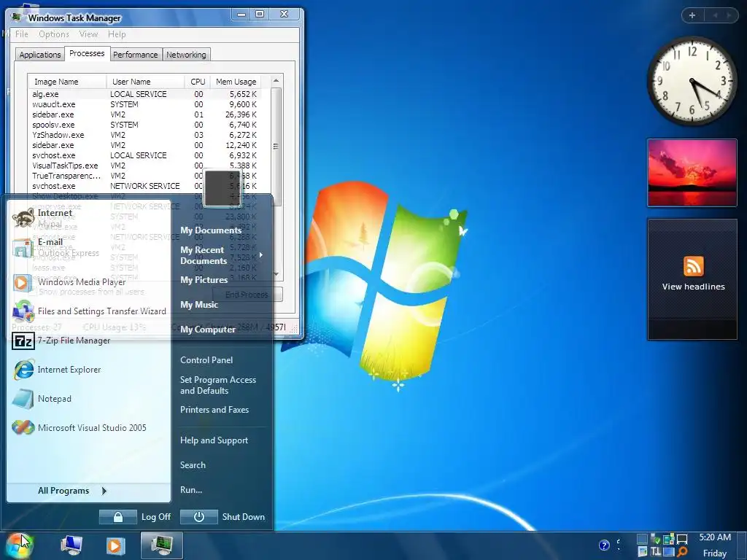Click the Start orb button
This screenshot has width=747, height=560.
(20, 545)
